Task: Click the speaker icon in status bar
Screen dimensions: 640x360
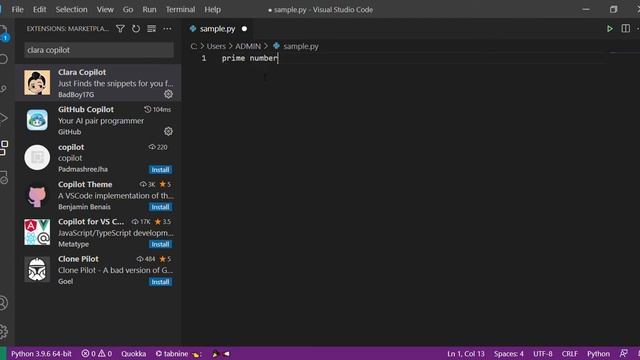Action: (227, 353)
